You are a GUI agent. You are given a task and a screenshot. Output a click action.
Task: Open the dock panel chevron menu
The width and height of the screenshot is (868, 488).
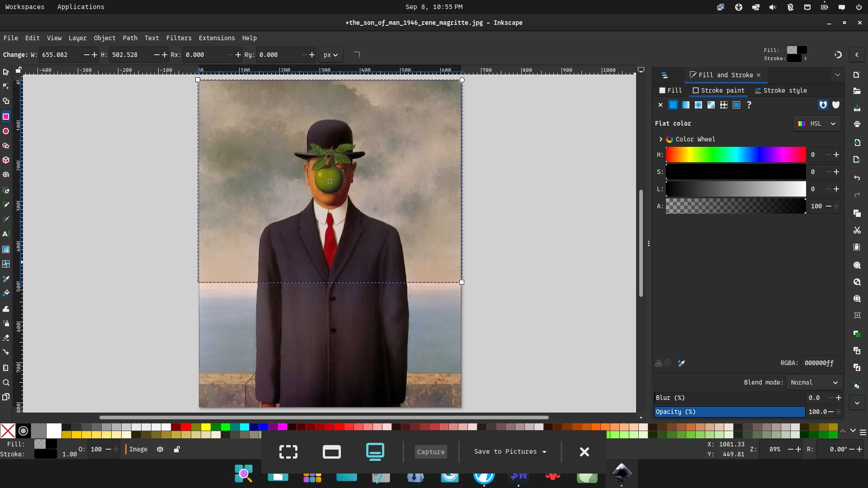tap(837, 75)
